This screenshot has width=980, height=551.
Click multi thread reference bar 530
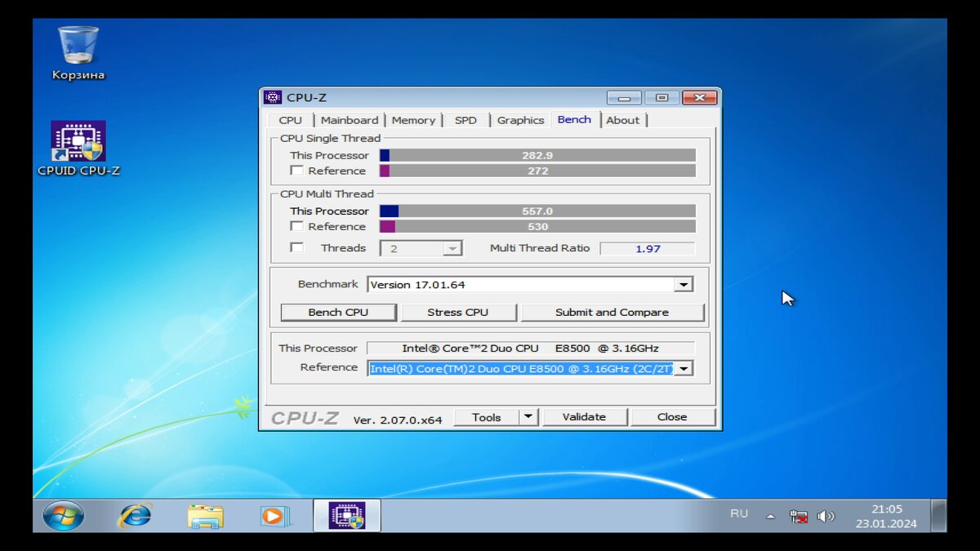click(537, 226)
